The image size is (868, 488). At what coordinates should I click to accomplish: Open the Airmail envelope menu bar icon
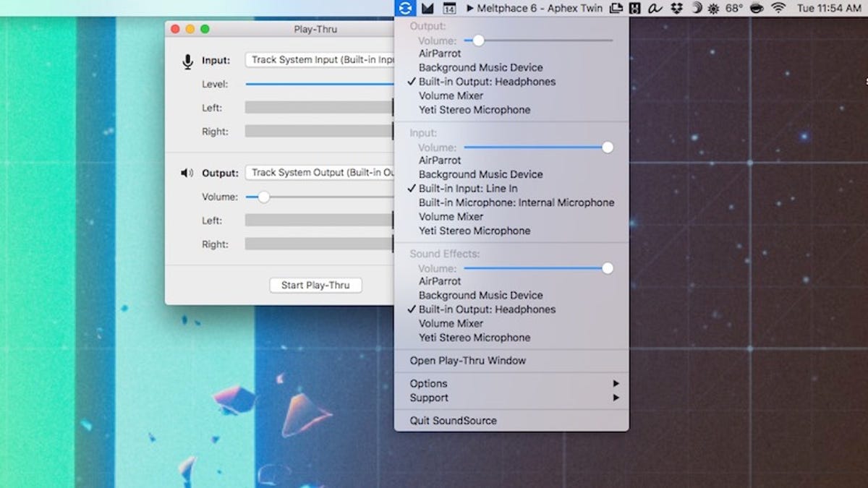[x=427, y=9]
